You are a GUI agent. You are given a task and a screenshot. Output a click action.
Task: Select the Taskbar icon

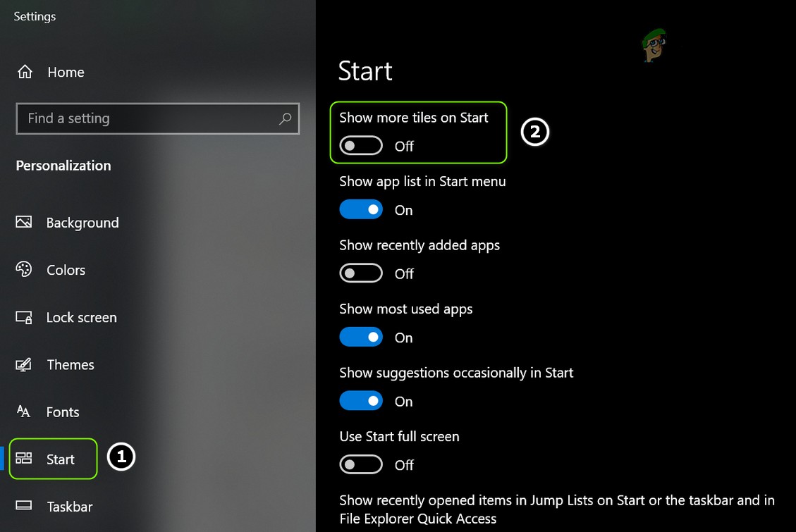click(x=23, y=506)
